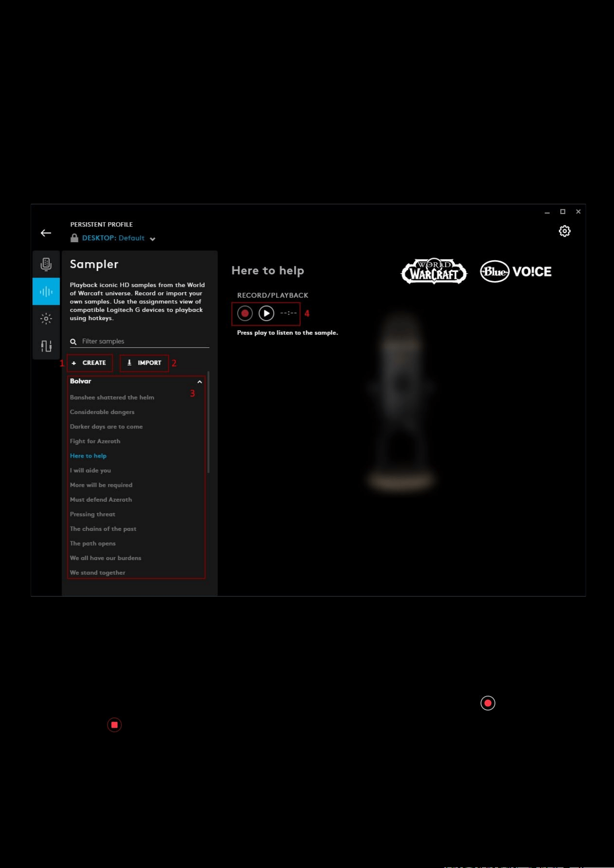Click the standalone record circle icon below
The width and height of the screenshot is (614, 868).
(488, 703)
